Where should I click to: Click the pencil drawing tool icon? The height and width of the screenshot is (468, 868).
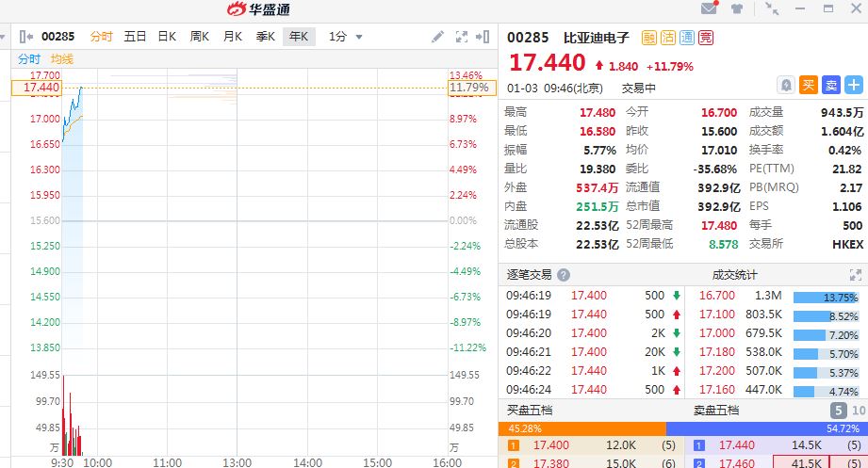[437, 37]
